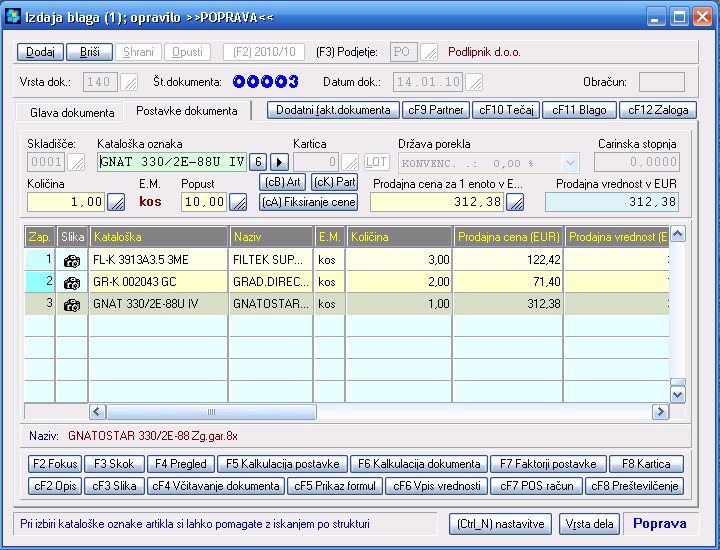Click pencil icon beside Prodajna cena field
Screen dimensions: 720x550
point(515,202)
